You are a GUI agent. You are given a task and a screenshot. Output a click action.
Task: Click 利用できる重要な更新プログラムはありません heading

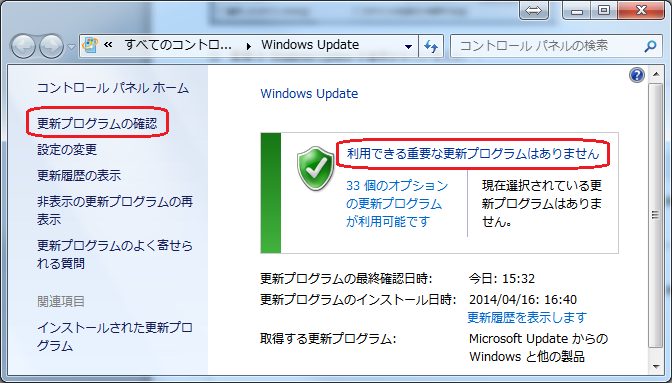[473, 153]
